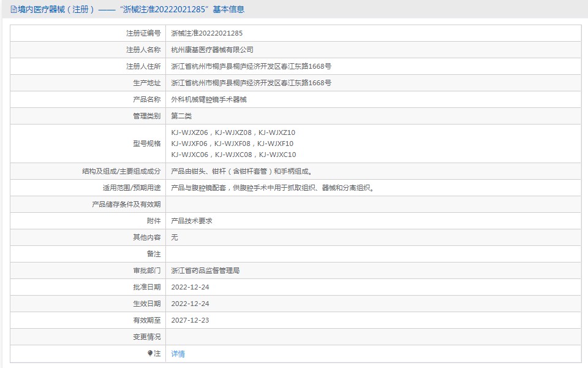Image resolution: width=588 pixels, height=368 pixels.
Task: Click the 产品储存条件及有效期 label
Action: point(126,204)
